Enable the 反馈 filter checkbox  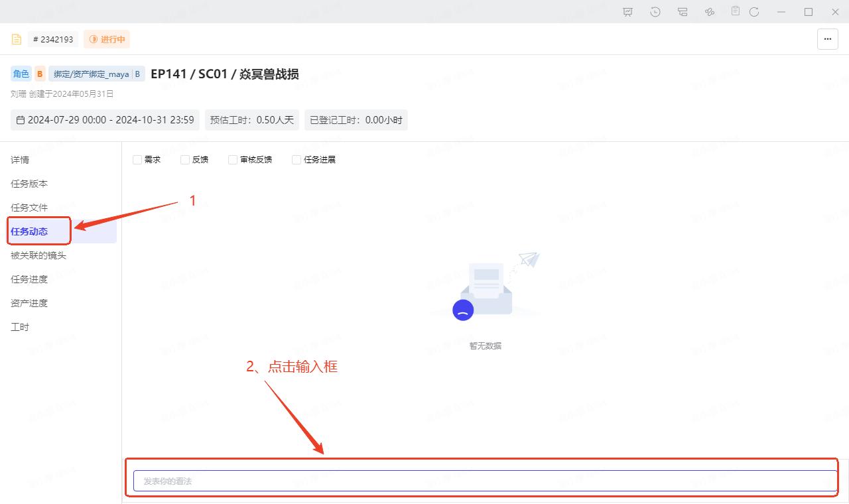click(x=185, y=160)
